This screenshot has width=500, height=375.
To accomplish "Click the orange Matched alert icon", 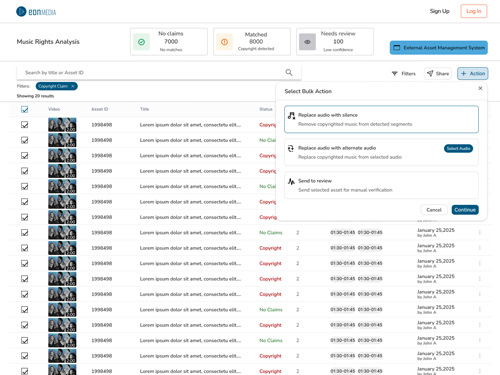I will (x=224, y=42).
